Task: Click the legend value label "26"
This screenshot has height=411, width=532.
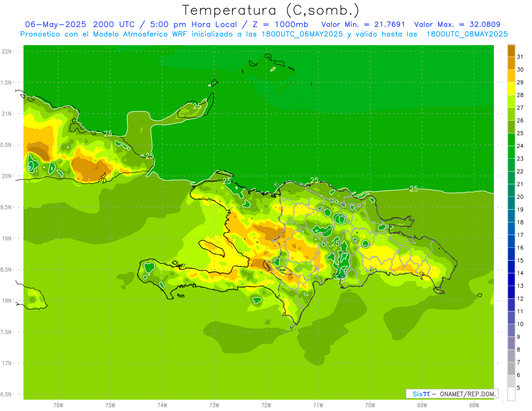Action: click(520, 121)
